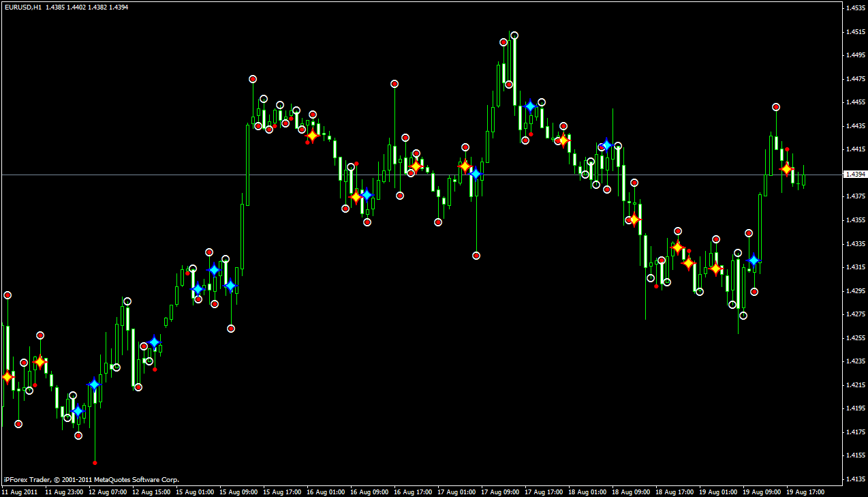This screenshot has width=868, height=497.
Task: Click the iPForex Trader copyright notice
Action: (x=91, y=480)
